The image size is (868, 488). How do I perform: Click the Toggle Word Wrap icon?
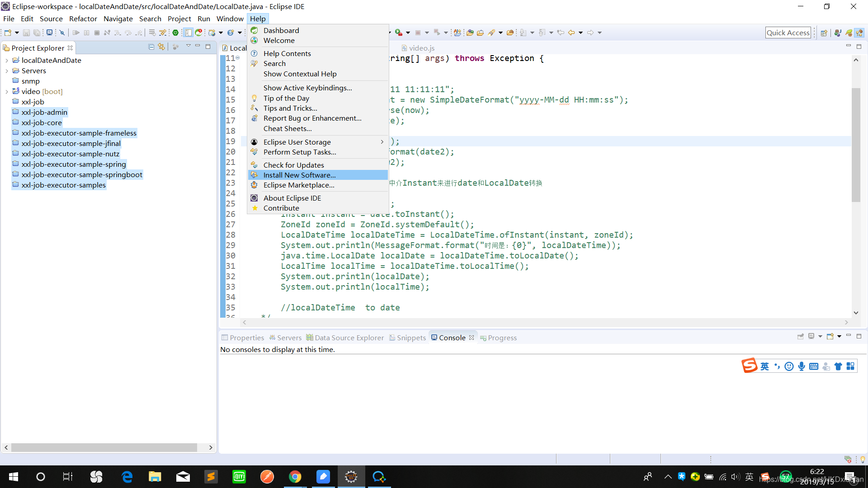coord(152,33)
